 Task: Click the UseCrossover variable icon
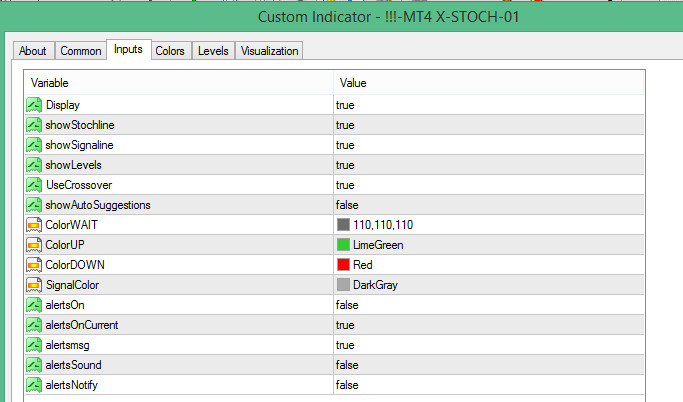tap(34, 185)
